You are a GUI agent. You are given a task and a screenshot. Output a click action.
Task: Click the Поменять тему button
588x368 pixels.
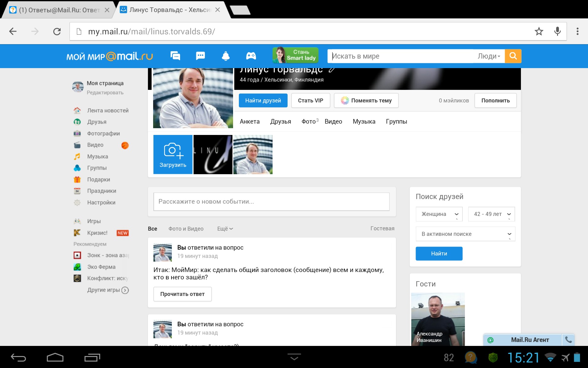click(x=366, y=101)
